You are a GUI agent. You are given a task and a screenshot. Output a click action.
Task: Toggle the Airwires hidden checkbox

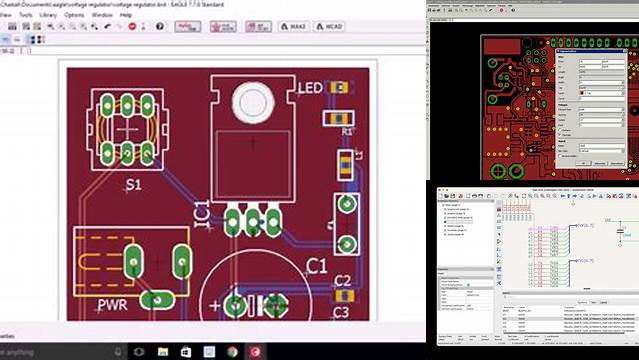pyautogui.click(x=560, y=156)
